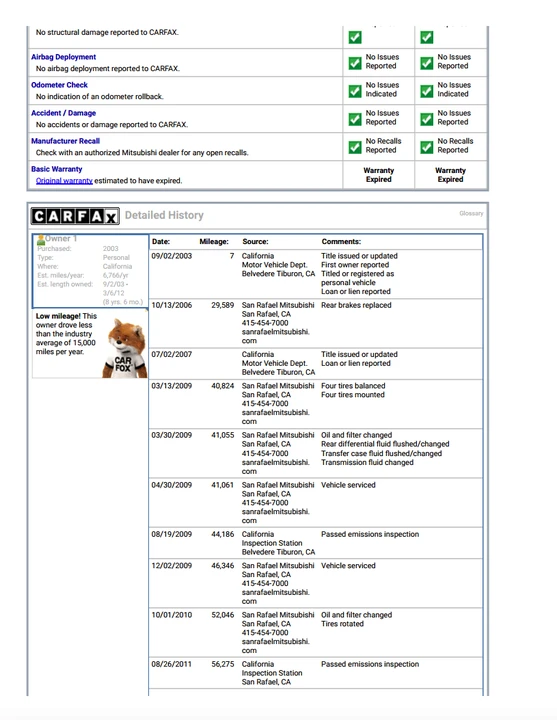Click the CARFAX logo in Detailed History

(x=75, y=216)
